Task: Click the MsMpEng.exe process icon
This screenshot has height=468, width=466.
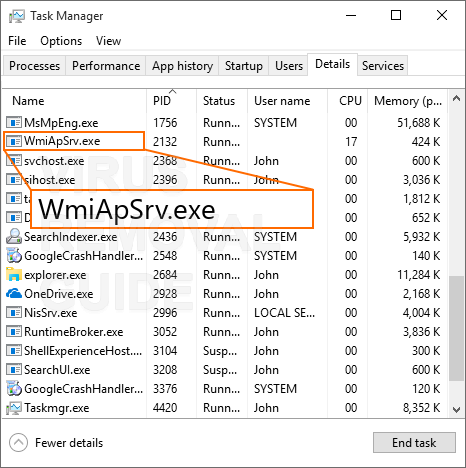Action: tap(14, 123)
